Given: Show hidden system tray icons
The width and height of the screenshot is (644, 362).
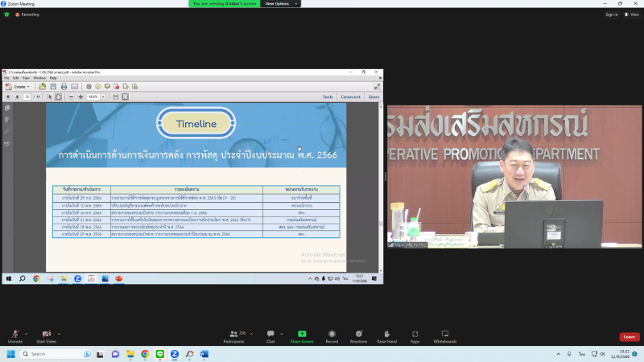Looking at the screenshot, I should 558,354.
